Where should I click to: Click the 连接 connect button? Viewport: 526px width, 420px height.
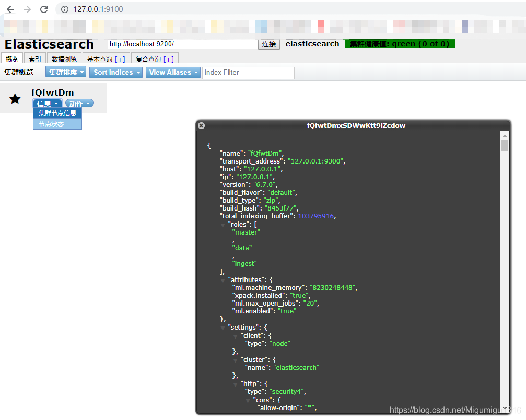click(269, 44)
